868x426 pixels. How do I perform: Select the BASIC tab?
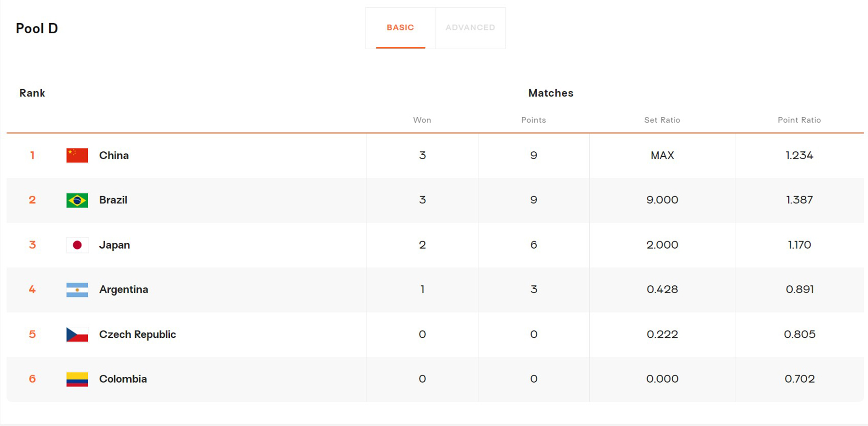400,27
